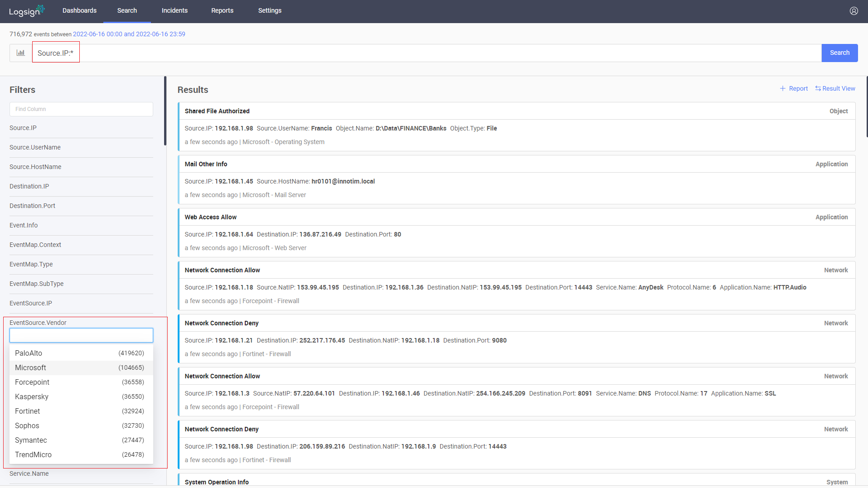Click the filters panel scrollbar
The image size is (868, 488).
coord(165,111)
